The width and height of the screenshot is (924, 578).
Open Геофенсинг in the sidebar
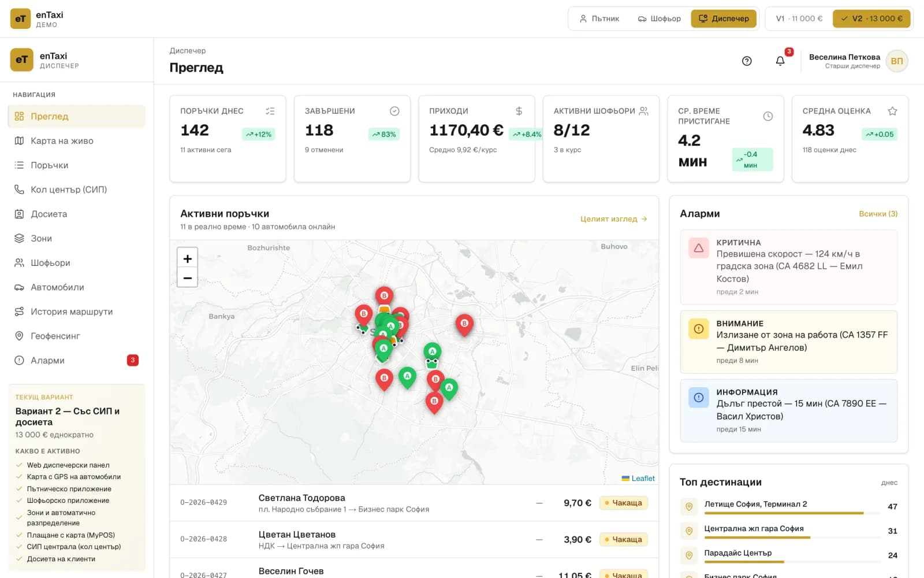[76, 336]
